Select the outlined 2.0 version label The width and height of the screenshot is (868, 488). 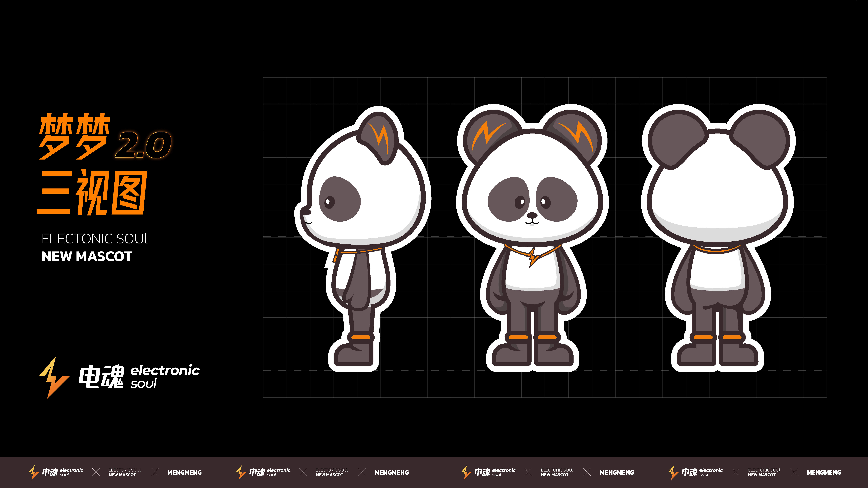(x=143, y=145)
